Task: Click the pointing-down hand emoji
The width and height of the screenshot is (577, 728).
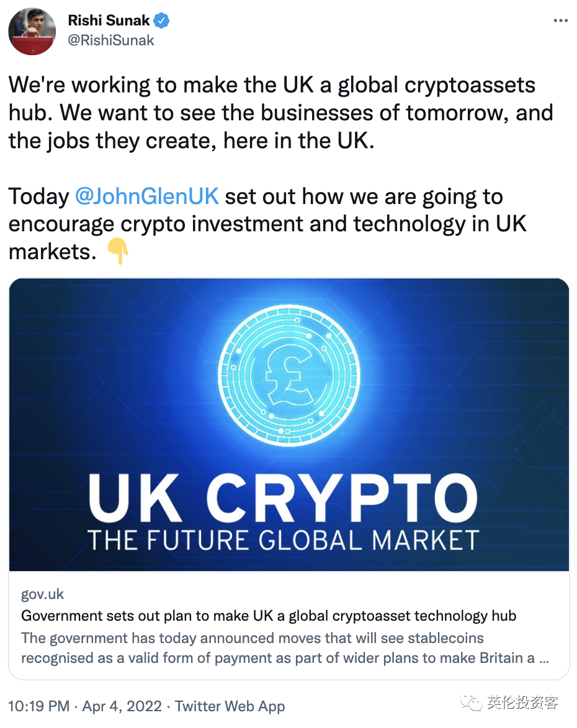Action: [117, 252]
